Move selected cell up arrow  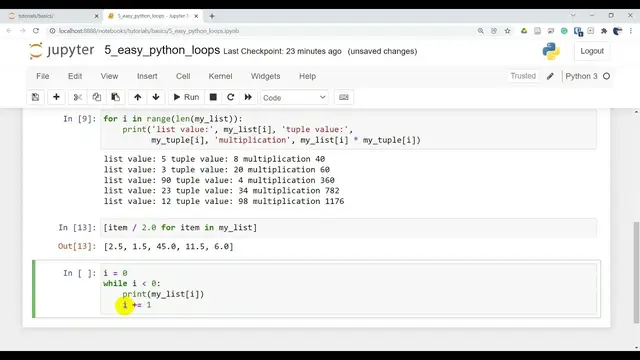138,97
